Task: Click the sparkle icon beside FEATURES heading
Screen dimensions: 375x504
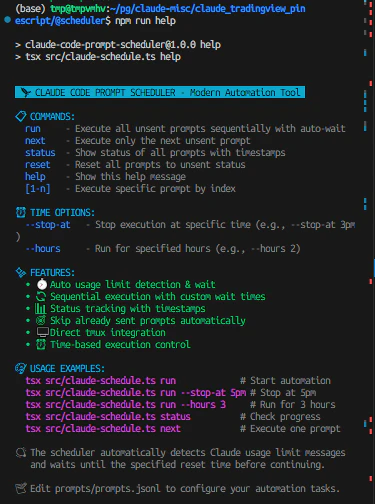Action: point(21,272)
